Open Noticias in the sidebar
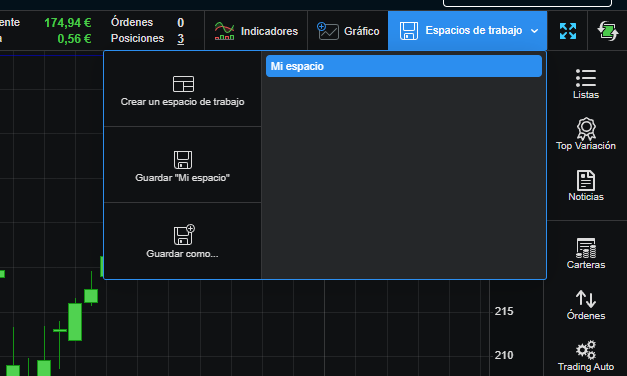Screen dimensions: 627x376 coord(586,185)
